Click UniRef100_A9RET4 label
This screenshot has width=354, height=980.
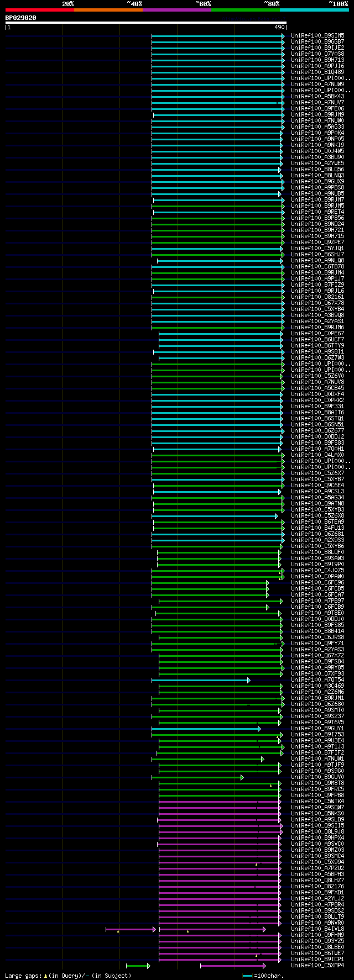point(317,212)
